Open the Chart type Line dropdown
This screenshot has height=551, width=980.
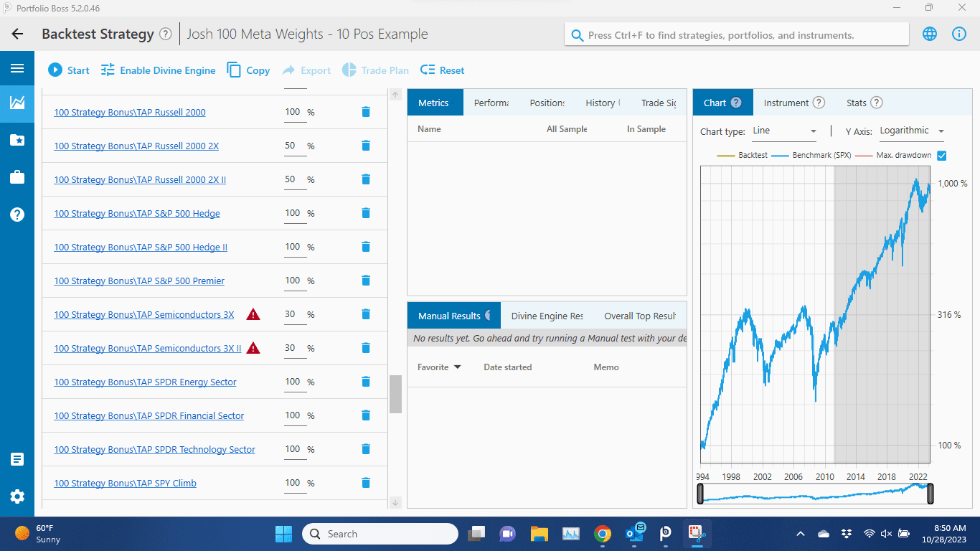click(x=784, y=131)
